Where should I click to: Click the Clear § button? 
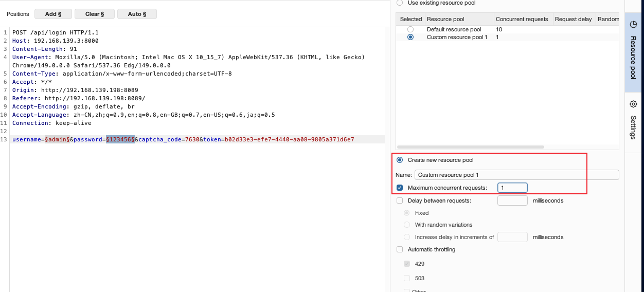pyautogui.click(x=95, y=14)
